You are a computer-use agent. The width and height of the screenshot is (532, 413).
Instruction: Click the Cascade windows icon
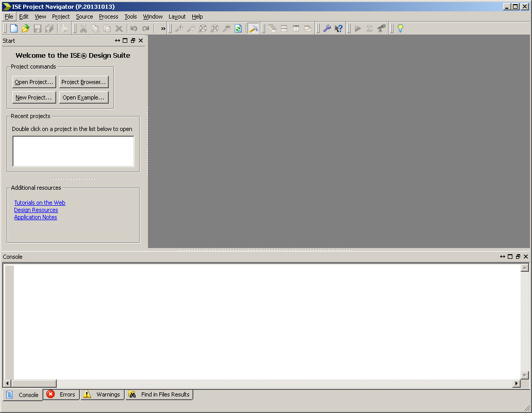click(x=272, y=28)
